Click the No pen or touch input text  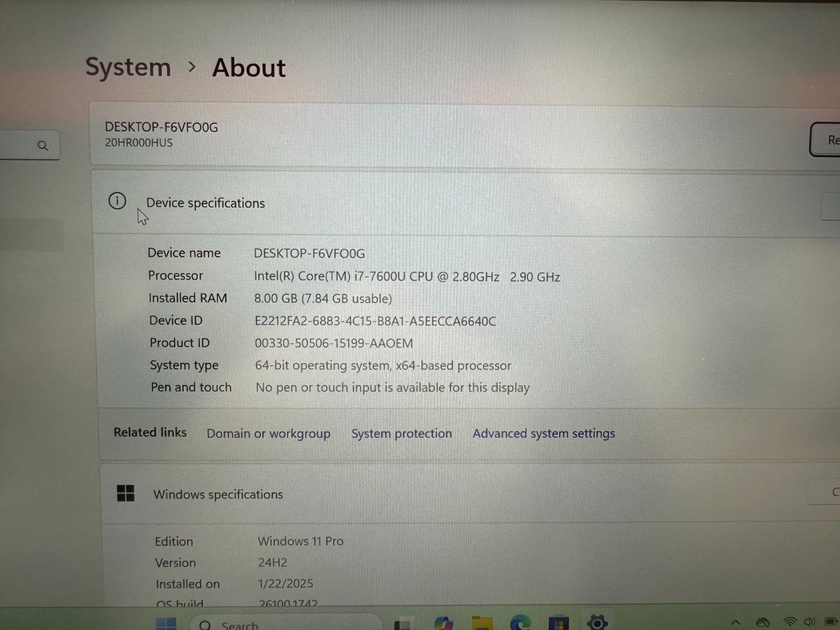[392, 387]
